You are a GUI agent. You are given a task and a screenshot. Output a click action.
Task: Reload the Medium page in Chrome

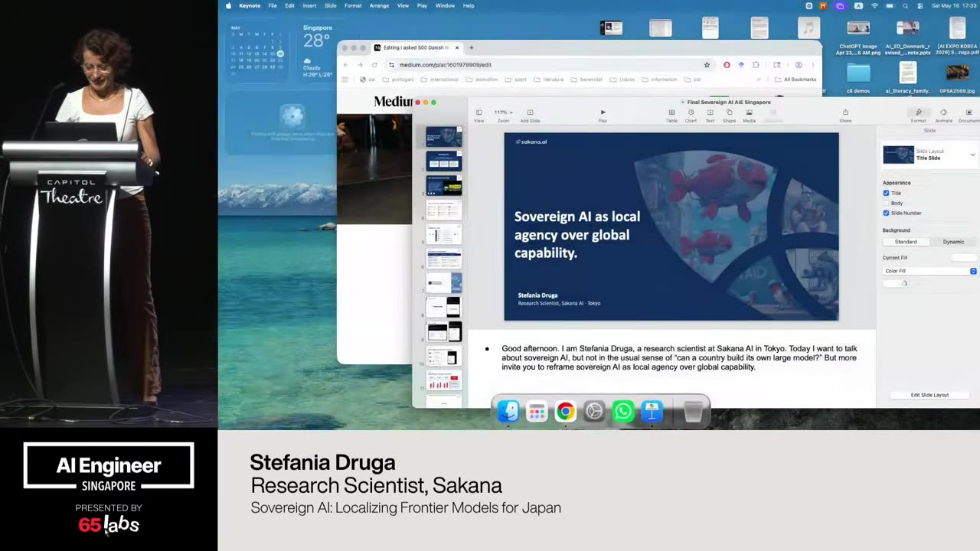[374, 64]
